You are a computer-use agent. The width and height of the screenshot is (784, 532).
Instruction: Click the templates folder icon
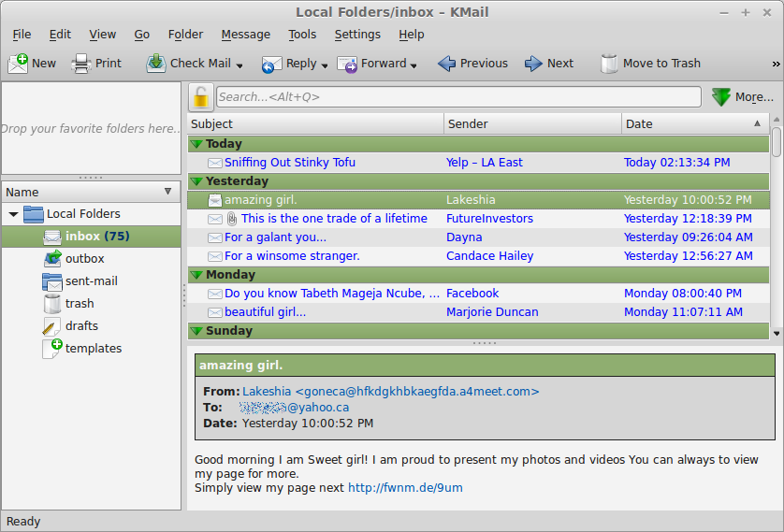pyautogui.click(x=52, y=348)
